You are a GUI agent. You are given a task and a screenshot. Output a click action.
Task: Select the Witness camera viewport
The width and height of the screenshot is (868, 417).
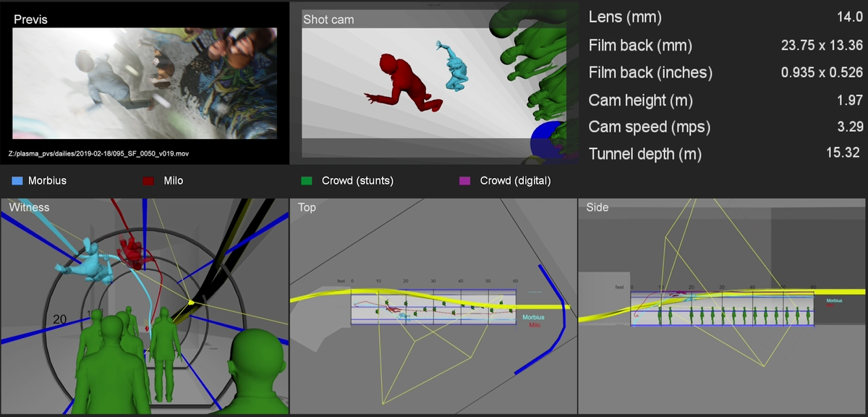[x=145, y=306]
